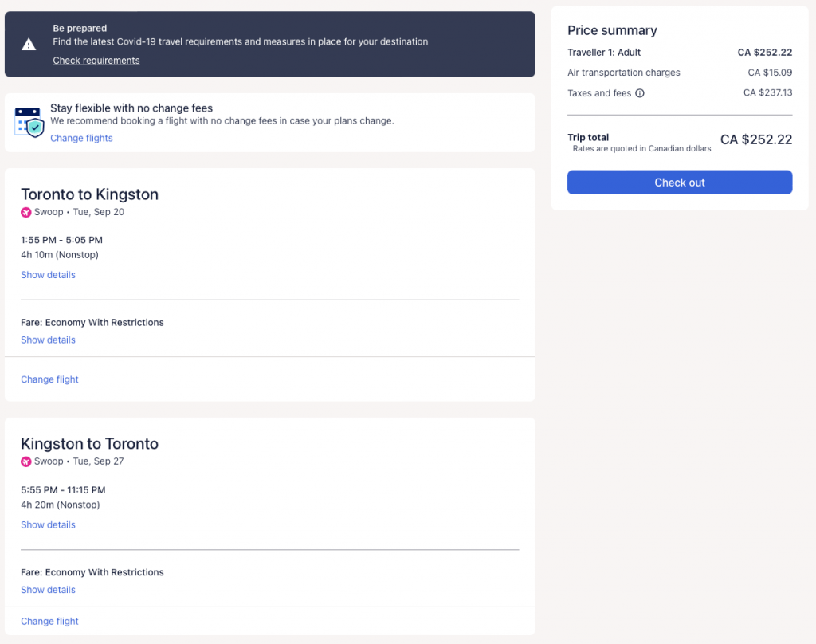
Task: Click the Toronto to Kingston heading
Action: click(x=89, y=194)
